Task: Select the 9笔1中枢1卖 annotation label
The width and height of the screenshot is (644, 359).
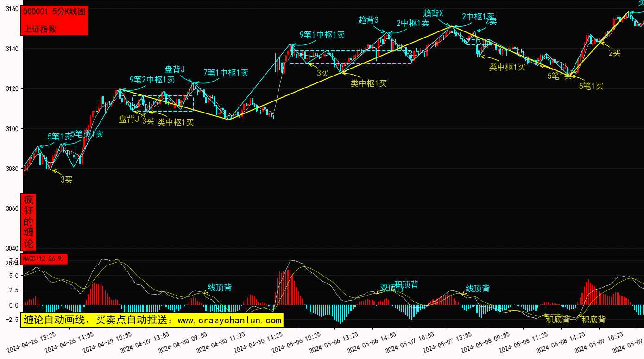Action: click(322, 34)
